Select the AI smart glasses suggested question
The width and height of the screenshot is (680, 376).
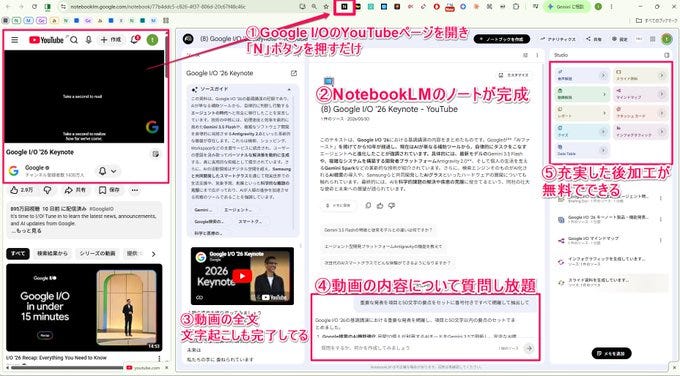point(388,263)
